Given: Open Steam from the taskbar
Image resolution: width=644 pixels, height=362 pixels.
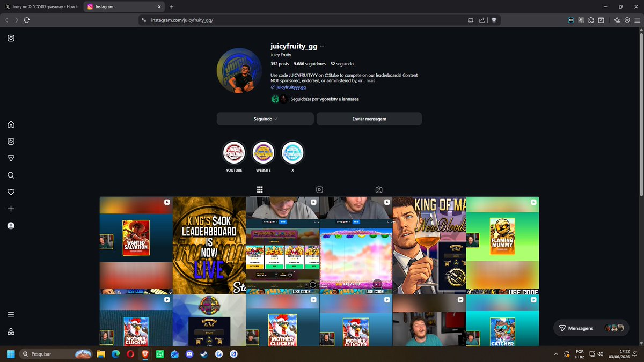Looking at the screenshot, I should (204, 354).
